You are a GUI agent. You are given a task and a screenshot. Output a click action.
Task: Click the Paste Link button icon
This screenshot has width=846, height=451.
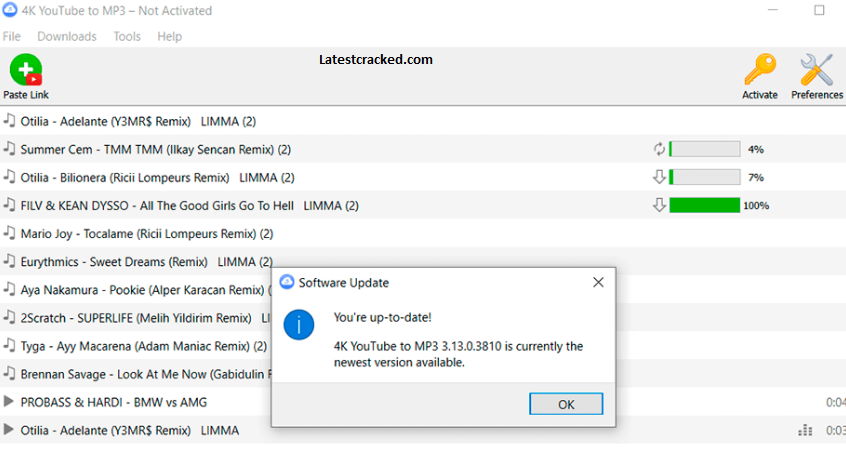pyautogui.click(x=26, y=70)
